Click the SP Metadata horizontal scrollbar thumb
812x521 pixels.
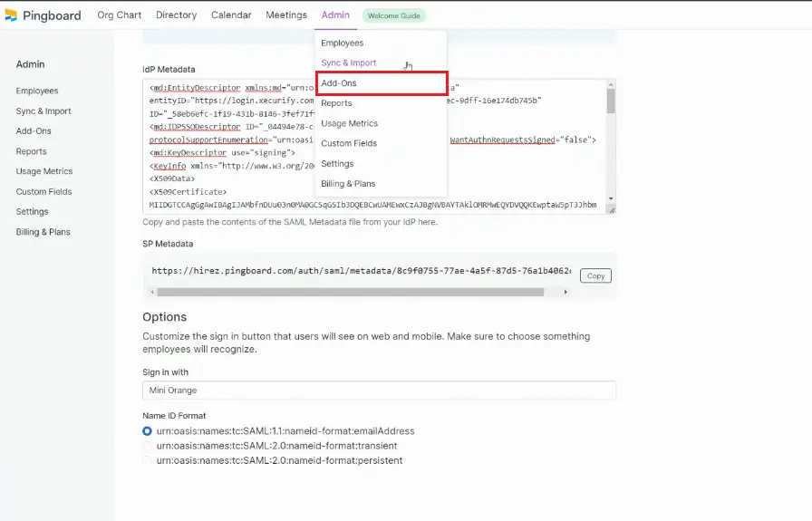point(351,292)
